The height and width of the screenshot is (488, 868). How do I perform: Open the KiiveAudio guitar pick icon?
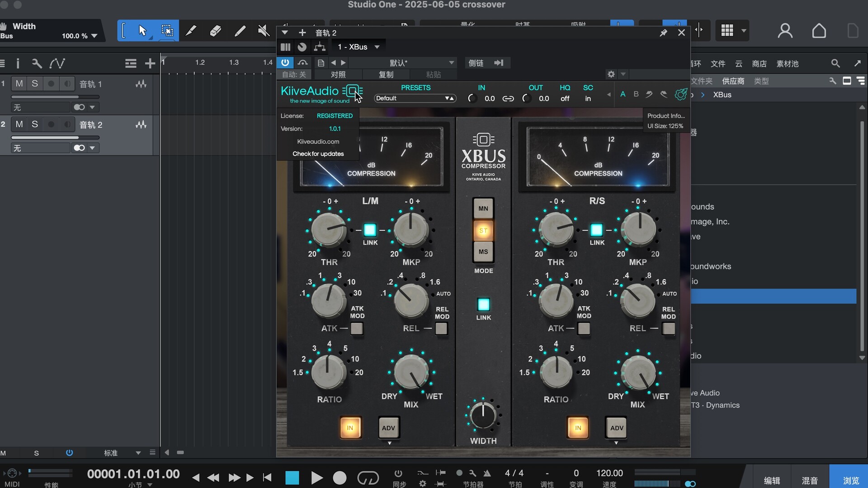click(x=681, y=94)
